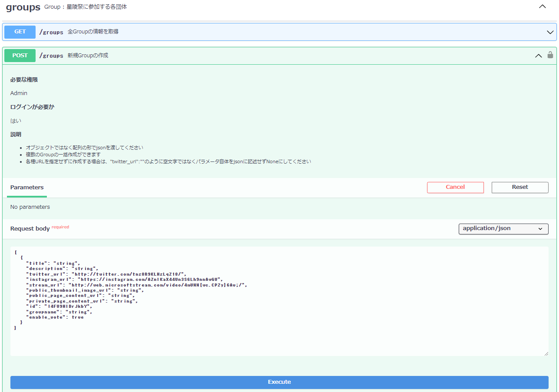Execute the POST /groups request

pos(279,382)
